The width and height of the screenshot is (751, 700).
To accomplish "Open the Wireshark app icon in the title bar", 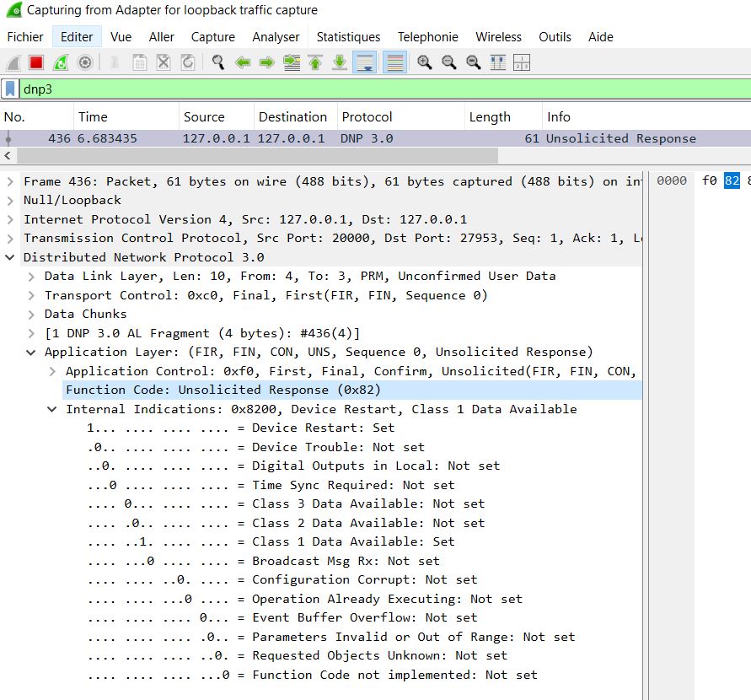I will [x=13, y=9].
